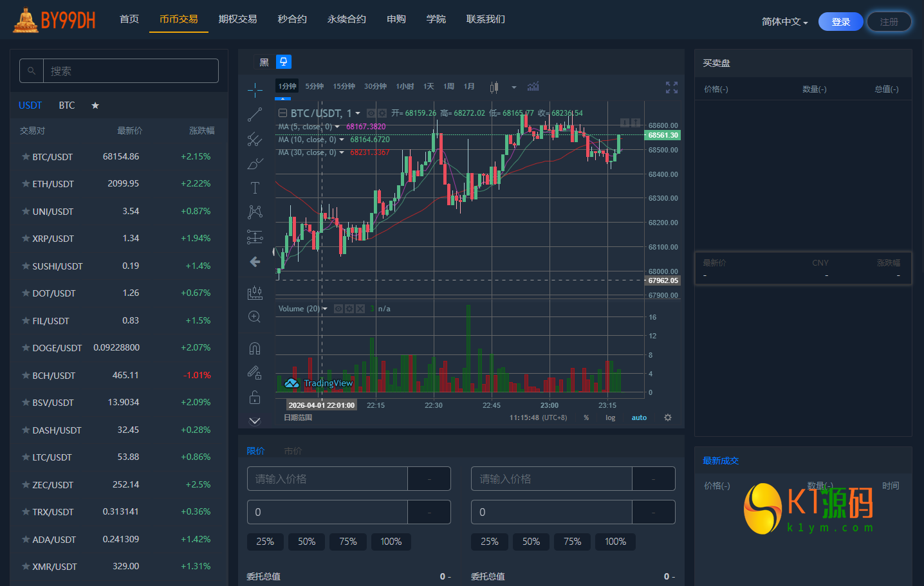Open the candle style dropdown arrow
This screenshot has width=924, height=586.
click(513, 86)
